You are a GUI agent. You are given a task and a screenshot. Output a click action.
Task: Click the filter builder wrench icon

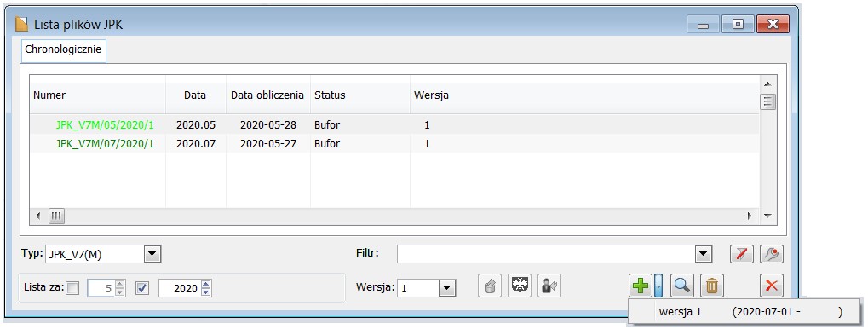[771, 254]
